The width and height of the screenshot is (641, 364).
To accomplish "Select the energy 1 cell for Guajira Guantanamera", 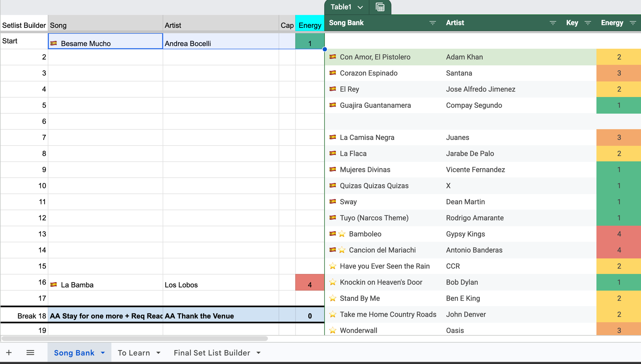I will point(619,105).
